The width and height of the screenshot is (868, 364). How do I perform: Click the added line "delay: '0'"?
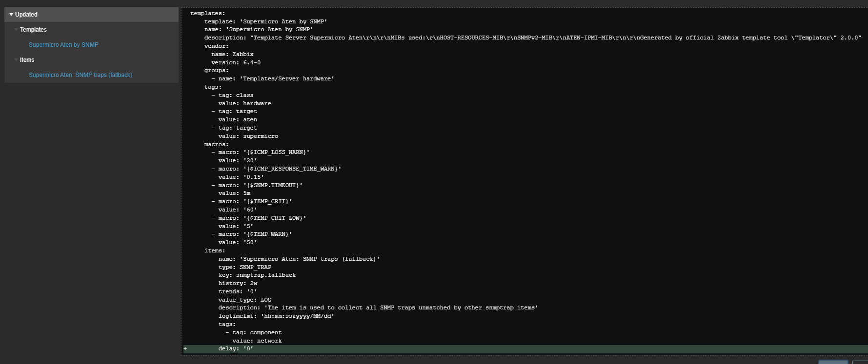(x=236, y=349)
